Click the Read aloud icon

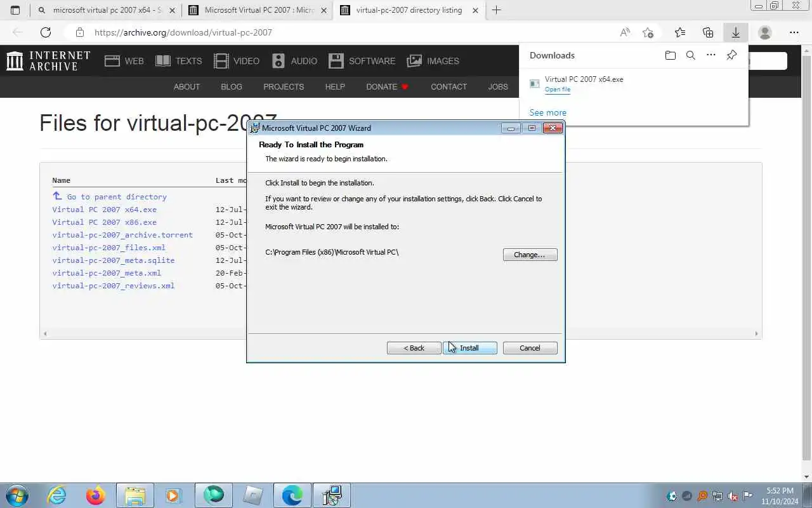click(x=625, y=32)
